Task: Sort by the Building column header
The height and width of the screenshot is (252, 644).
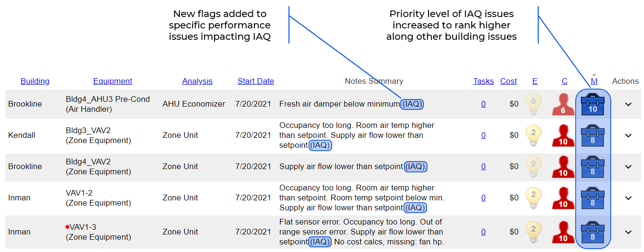Action: tap(35, 81)
